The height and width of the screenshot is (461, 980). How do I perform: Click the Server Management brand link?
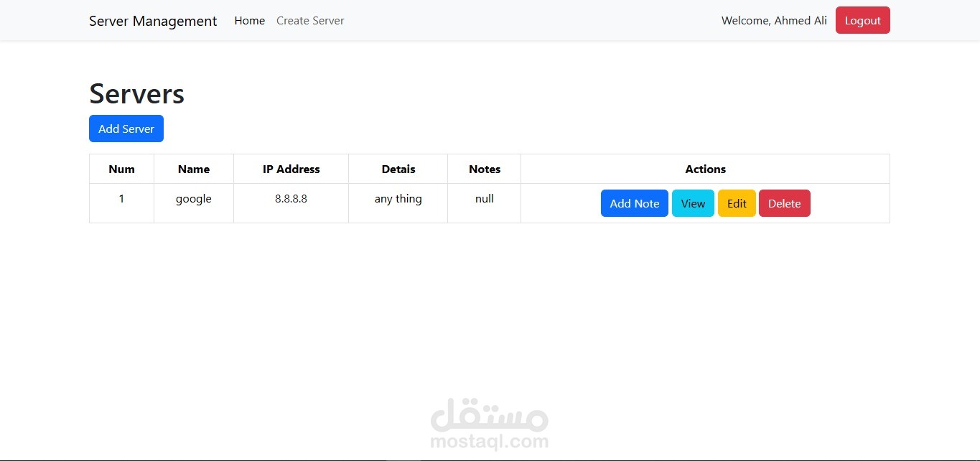153,21
